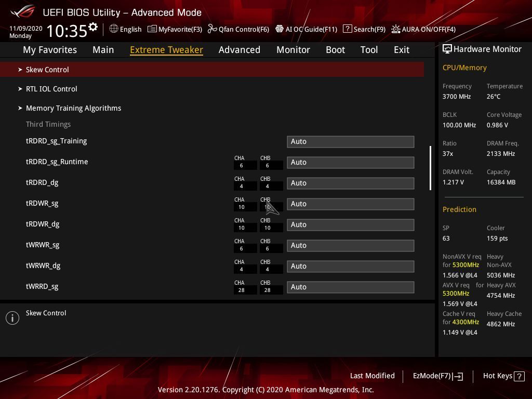Click the Third Timings heading
This screenshot has width=532, height=399.
point(48,124)
